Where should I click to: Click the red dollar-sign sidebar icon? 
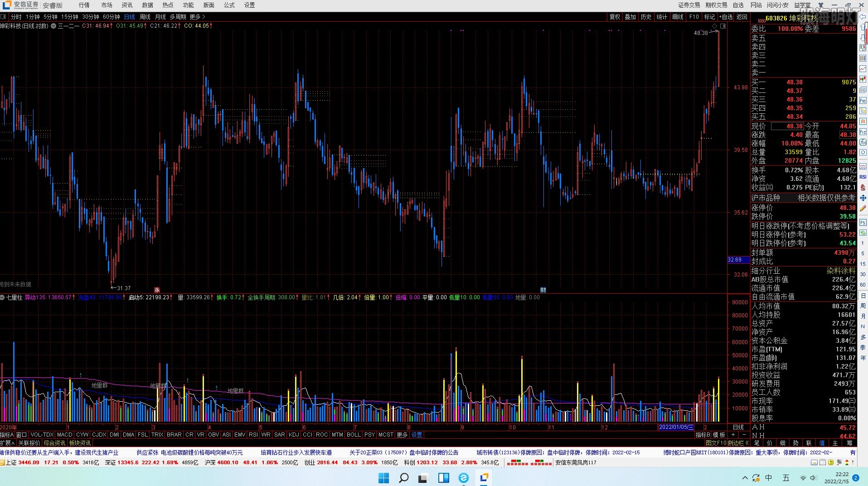click(863, 187)
